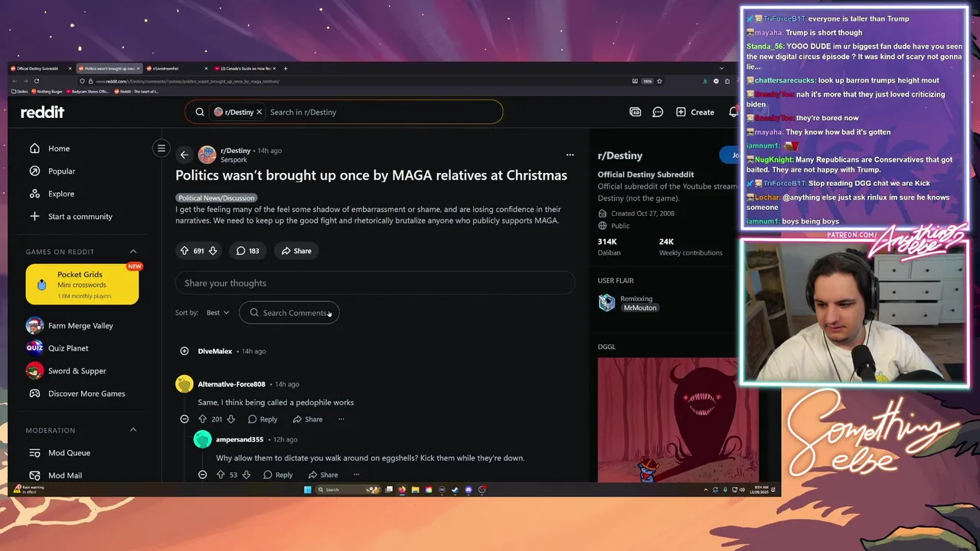Open ampersand355's profile

click(x=240, y=439)
